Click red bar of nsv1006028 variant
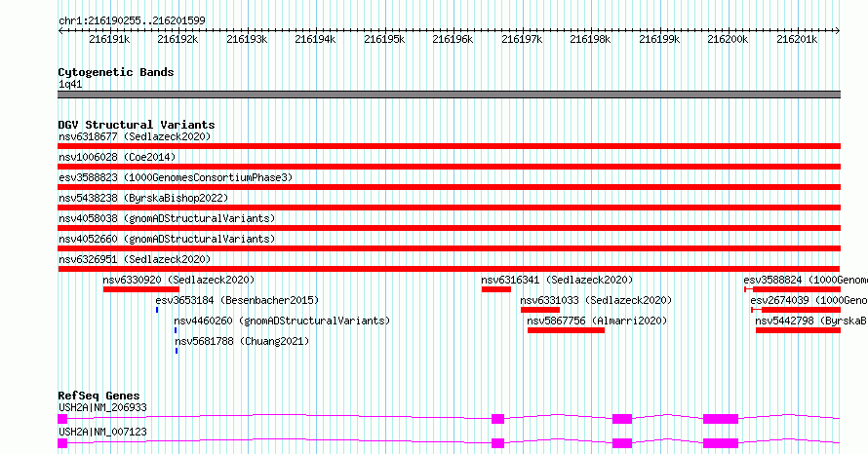This screenshot has height=454, width=868. (x=449, y=167)
